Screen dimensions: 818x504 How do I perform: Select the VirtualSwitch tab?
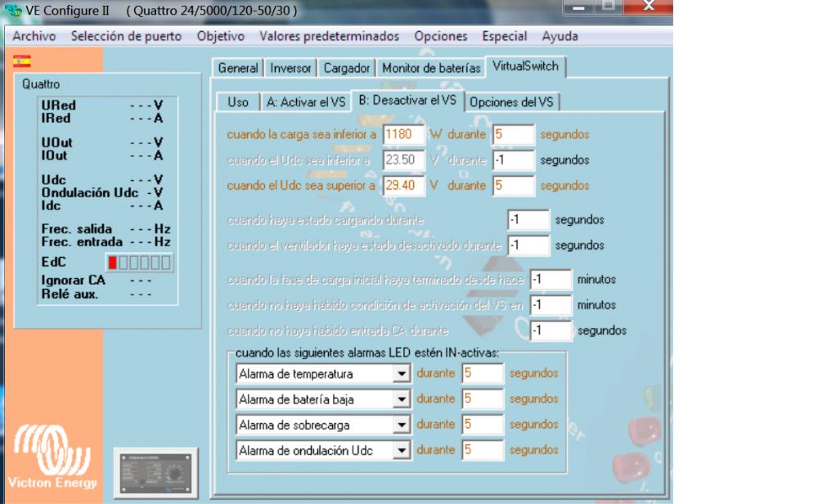[525, 66]
